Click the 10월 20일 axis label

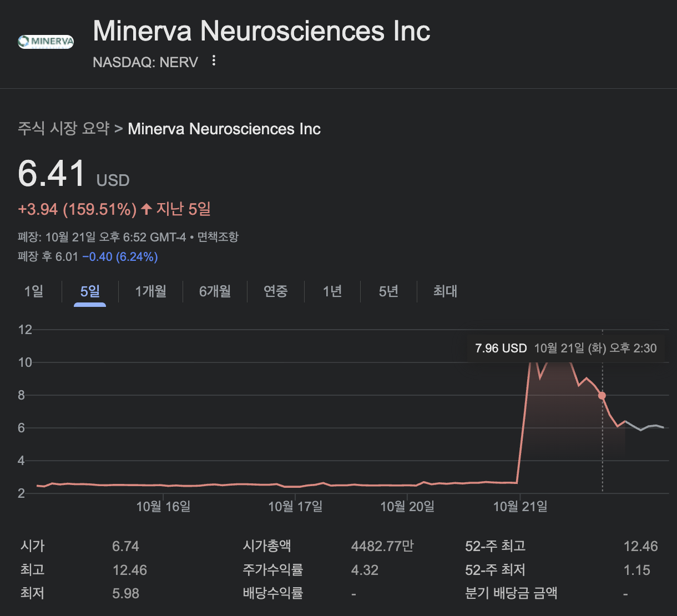407,506
